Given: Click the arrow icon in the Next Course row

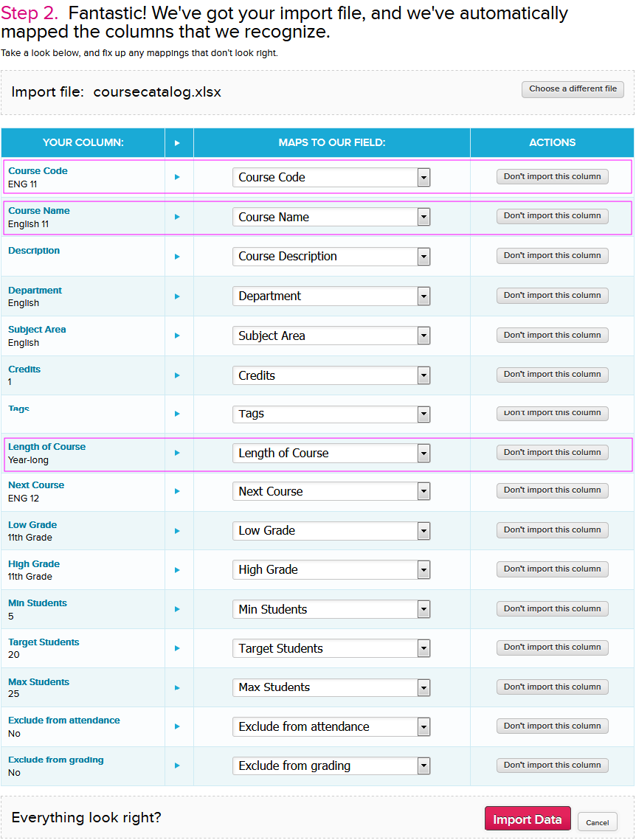Looking at the screenshot, I should point(177,491).
